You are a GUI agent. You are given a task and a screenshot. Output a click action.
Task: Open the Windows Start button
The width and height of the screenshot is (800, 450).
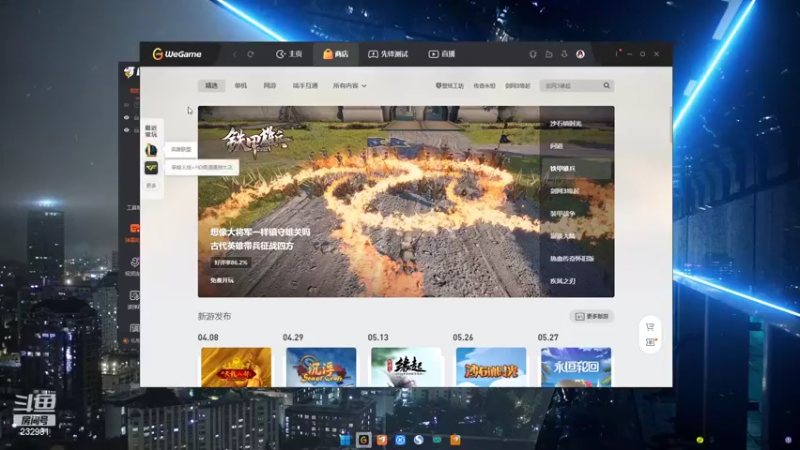[345, 440]
